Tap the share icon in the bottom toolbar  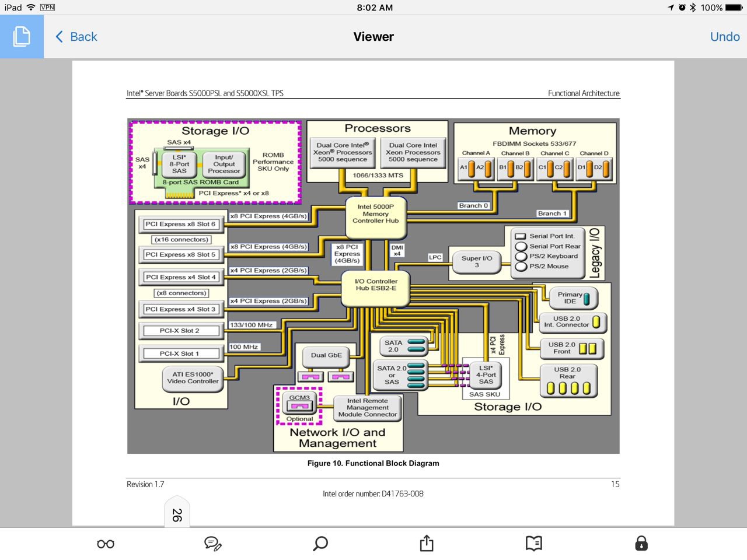coord(427,543)
